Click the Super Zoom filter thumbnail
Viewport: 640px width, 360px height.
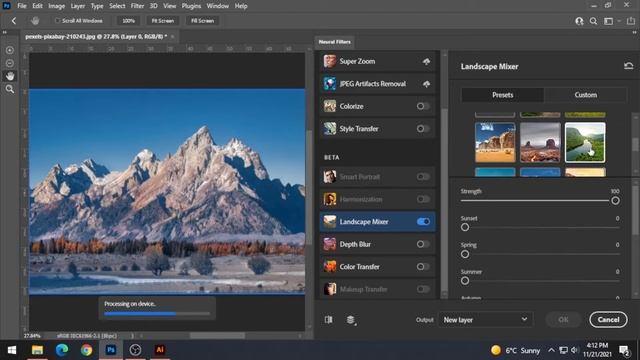[x=330, y=61]
